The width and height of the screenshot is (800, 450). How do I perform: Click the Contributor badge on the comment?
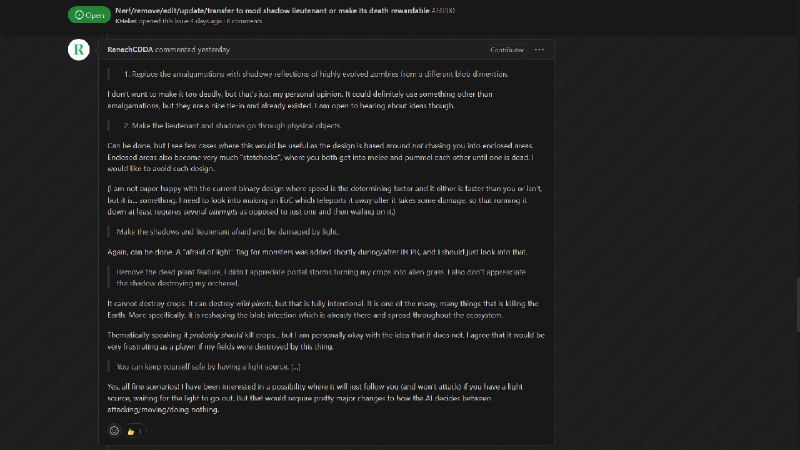pos(506,49)
